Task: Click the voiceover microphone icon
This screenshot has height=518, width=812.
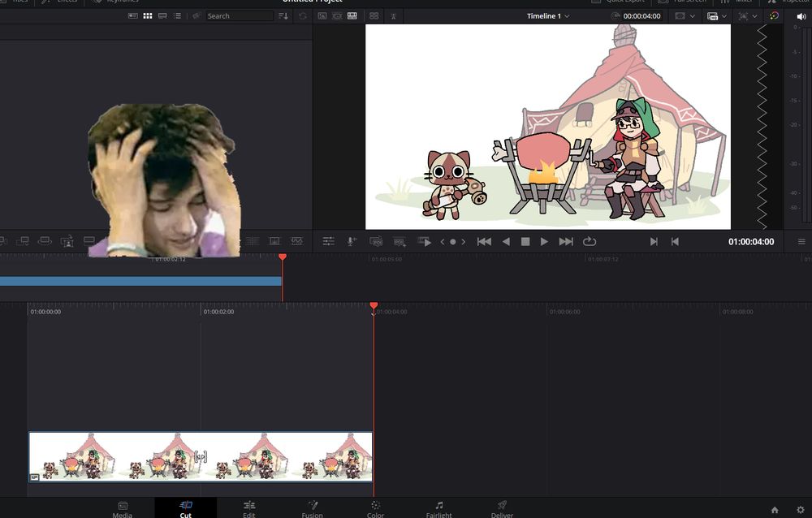Action: coord(351,241)
